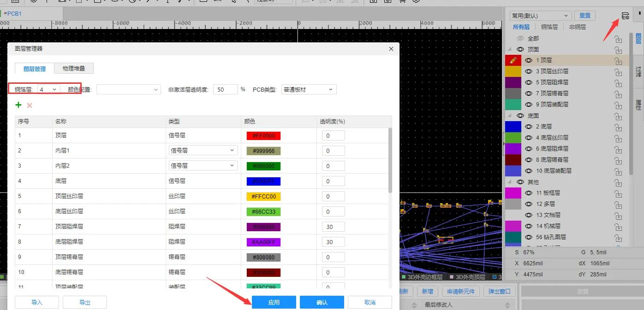The width and height of the screenshot is (644, 310).
Task: Toggle the eye icon for 14 机械层
Action: coord(529,226)
